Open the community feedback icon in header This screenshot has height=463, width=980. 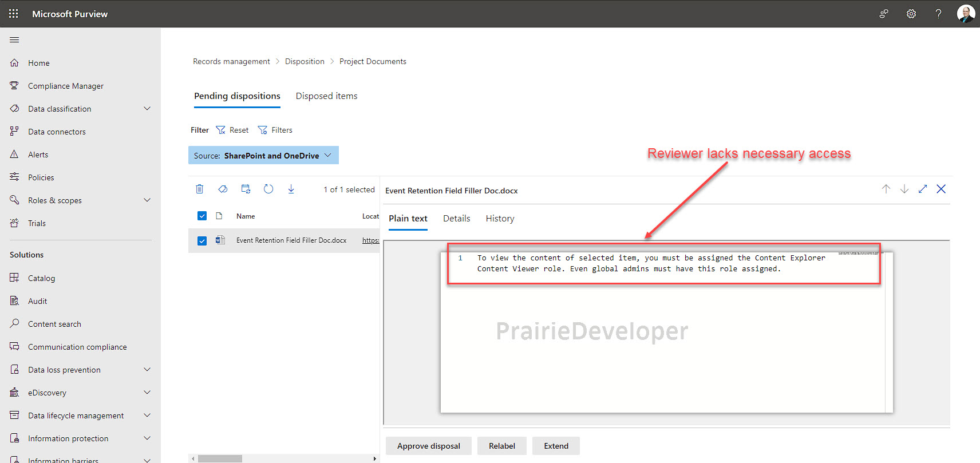(884, 14)
